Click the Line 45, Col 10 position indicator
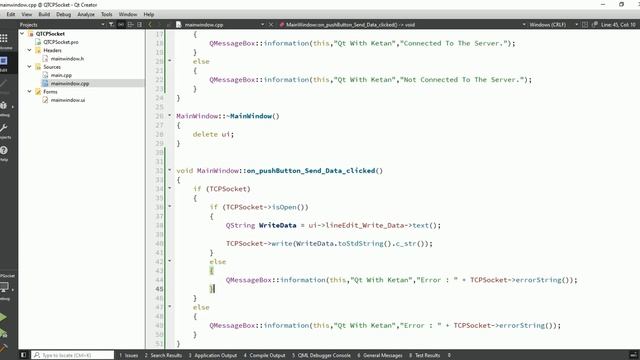640x360 pixels. pos(618,24)
